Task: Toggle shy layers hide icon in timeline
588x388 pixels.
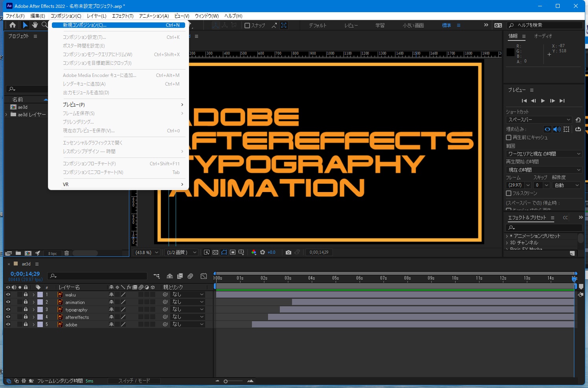Action: tap(170, 276)
